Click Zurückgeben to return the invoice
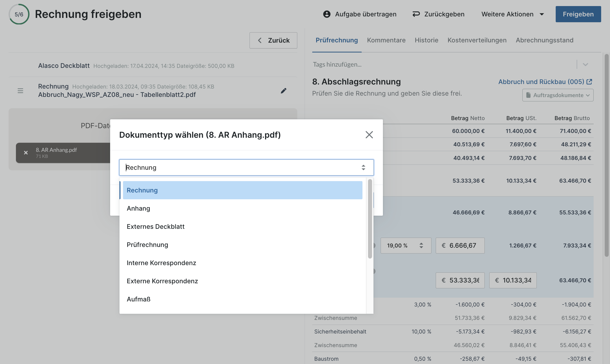The width and height of the screenshot is (610, 364). pyautogui.click(x=438, y=14)
